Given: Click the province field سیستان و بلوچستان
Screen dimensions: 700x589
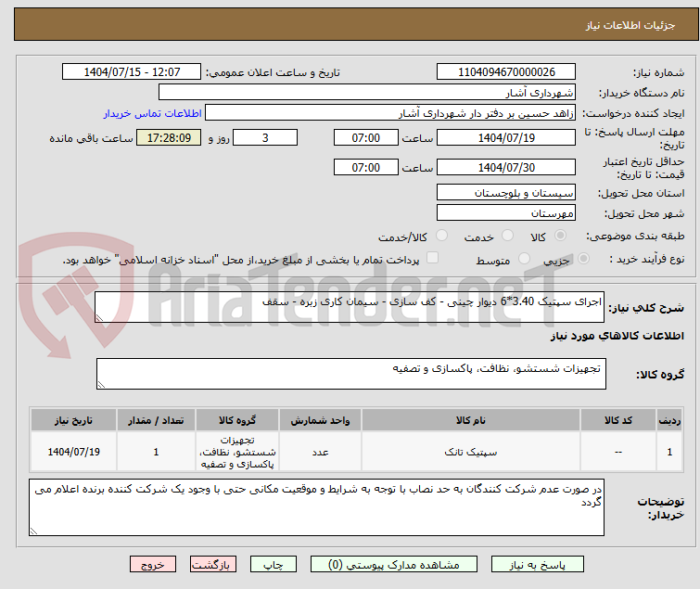Looking at the screenshot, I should point(506,192).
